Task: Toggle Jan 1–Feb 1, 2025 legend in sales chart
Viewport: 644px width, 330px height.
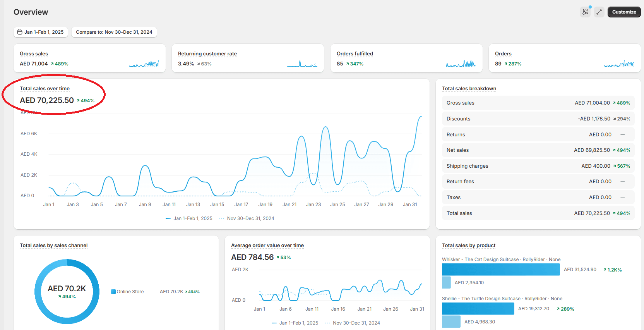Action: click(x=189, y=218)
